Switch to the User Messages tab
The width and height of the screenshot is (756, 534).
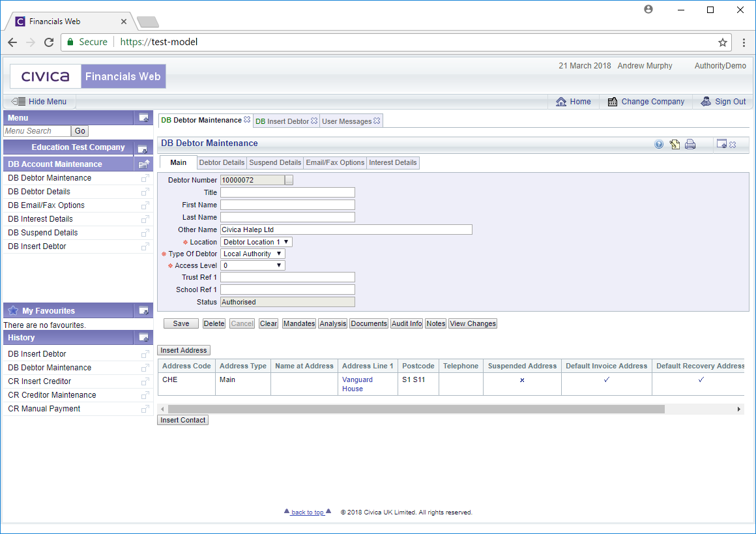(347, 121)
